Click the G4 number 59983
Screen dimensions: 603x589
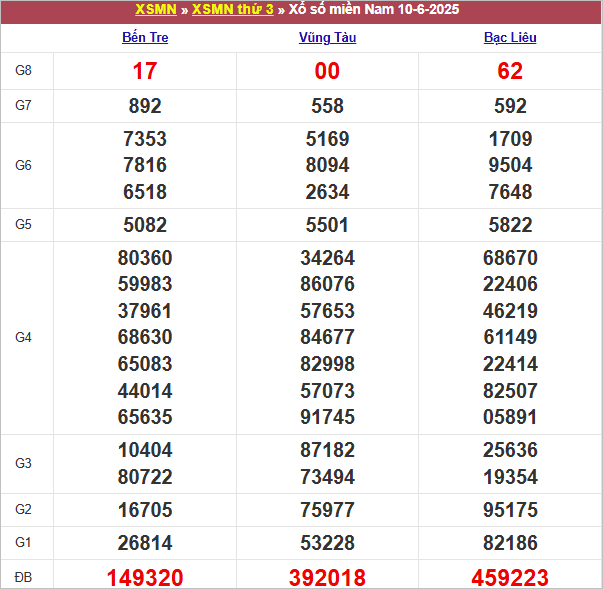click(x=145, y=285)
